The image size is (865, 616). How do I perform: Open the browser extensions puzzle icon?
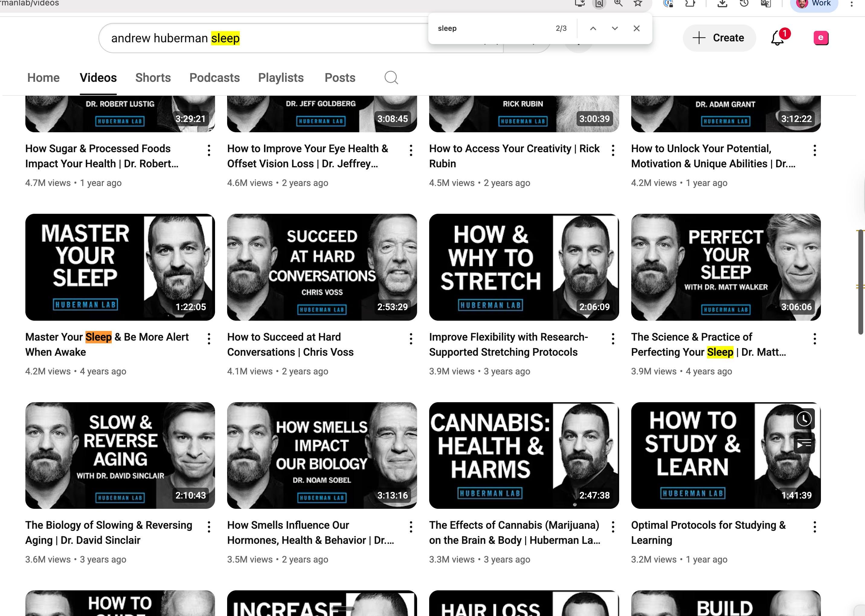pos(690,4)
